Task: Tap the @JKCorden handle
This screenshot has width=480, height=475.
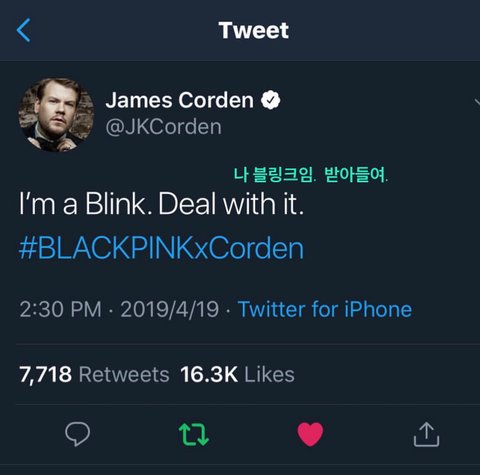Action: (x=163, y=127)
